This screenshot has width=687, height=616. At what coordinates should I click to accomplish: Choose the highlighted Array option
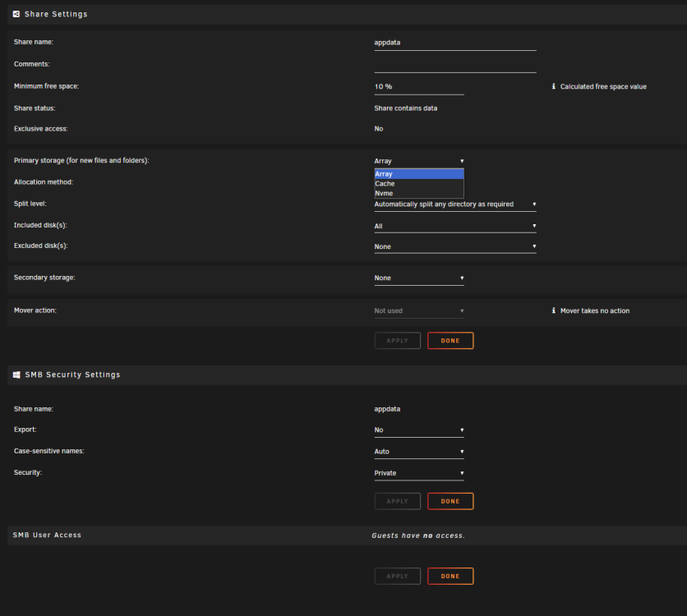[419, 174]
